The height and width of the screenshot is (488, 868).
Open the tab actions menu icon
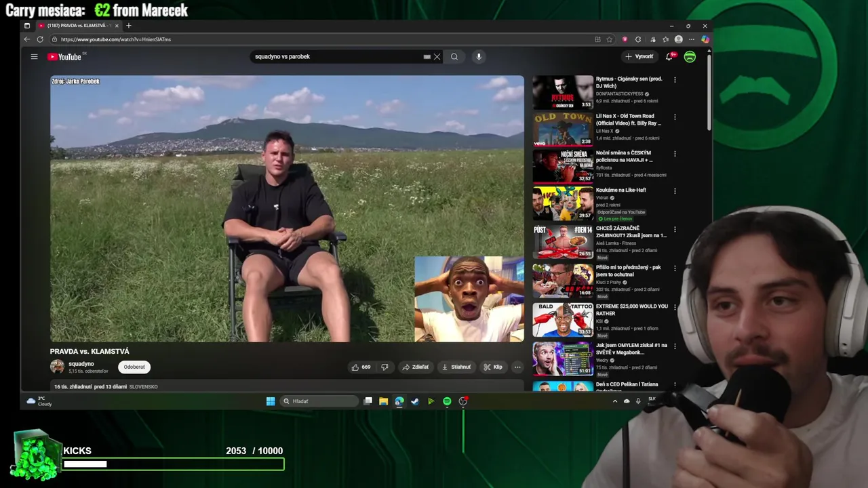(27, 26)
